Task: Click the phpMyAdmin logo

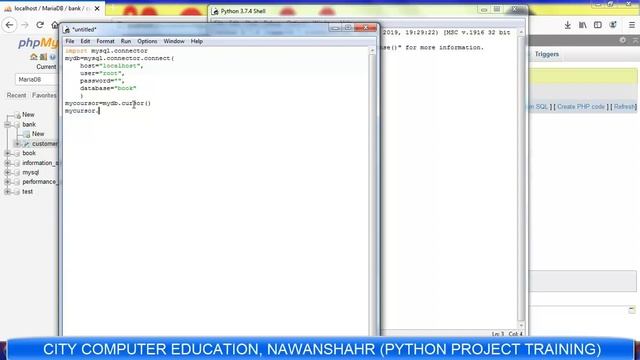Action: pyautogui.click(x=38, y=42)
